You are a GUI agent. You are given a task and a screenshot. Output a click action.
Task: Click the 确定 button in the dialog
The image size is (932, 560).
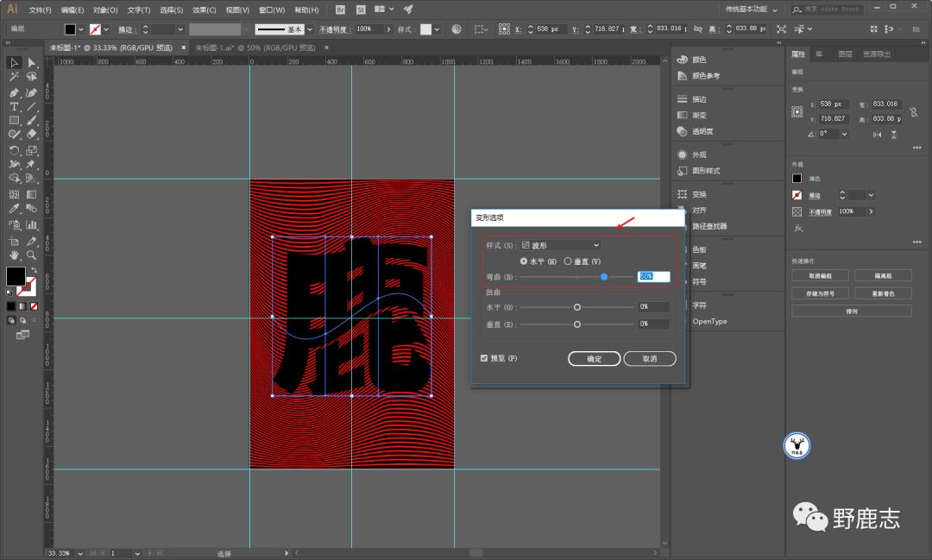coord(594,359)
